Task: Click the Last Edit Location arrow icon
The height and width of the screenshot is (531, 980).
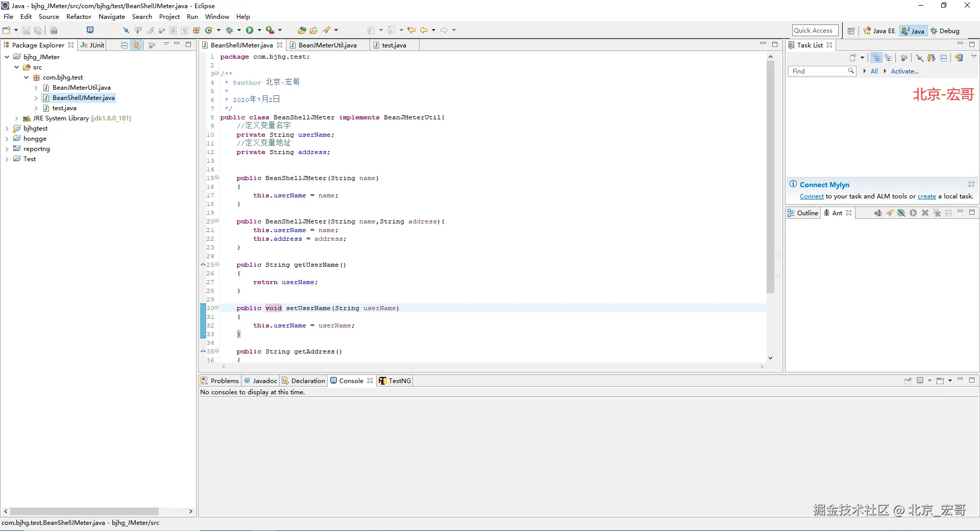Action: pos(411,30)
